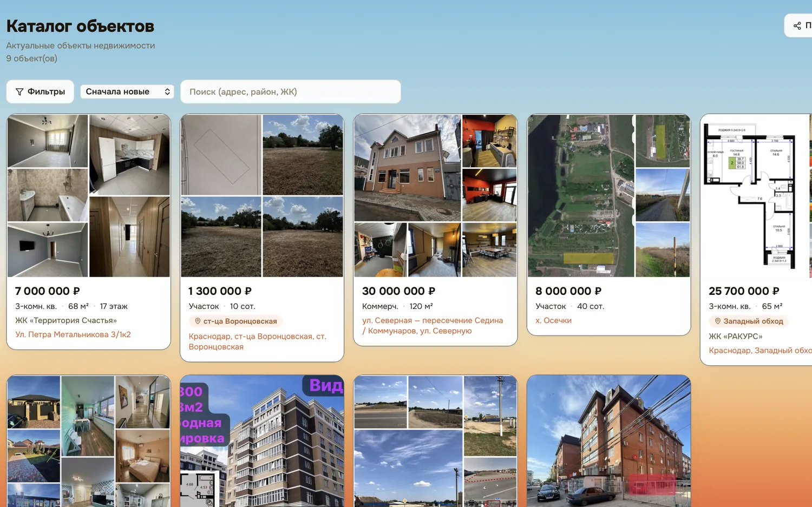Open the brick building photo with parked cars

[x=609, y=442]
